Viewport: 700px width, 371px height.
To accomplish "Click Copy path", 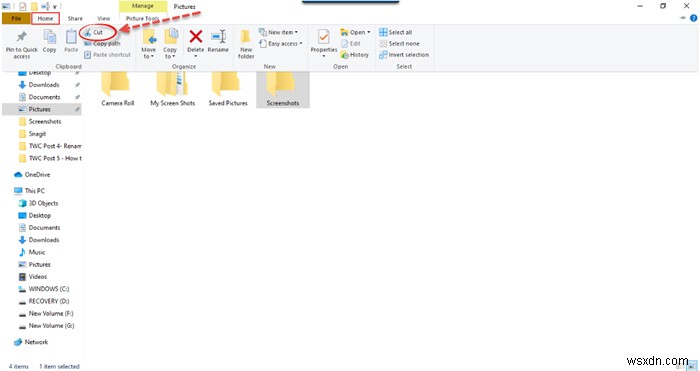I will click(x=102, y=43).
